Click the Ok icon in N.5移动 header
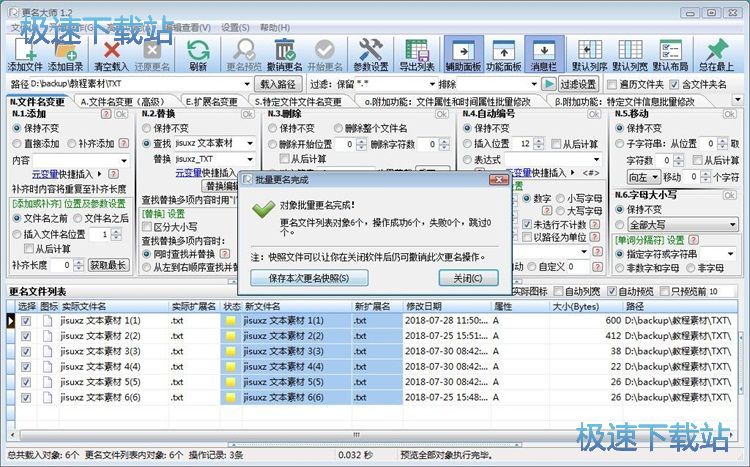Viewport: 750px width, 467px height. click(729, 114)
